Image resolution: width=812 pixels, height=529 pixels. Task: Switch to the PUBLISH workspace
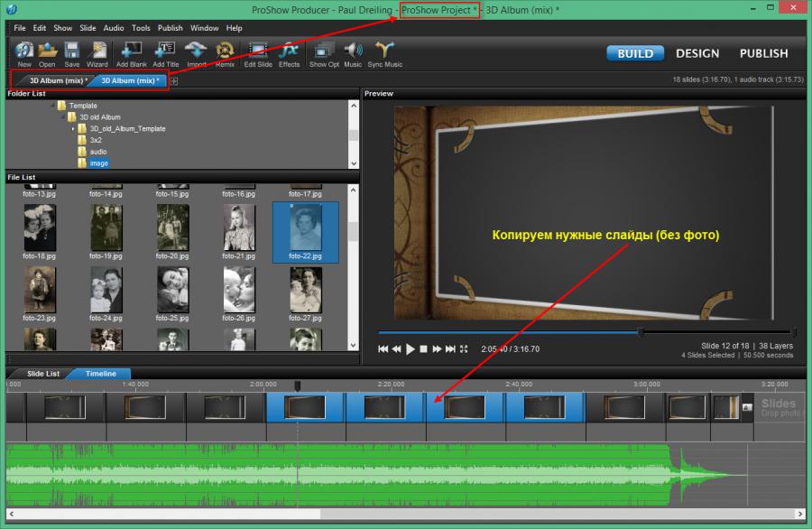pos(763,53)
